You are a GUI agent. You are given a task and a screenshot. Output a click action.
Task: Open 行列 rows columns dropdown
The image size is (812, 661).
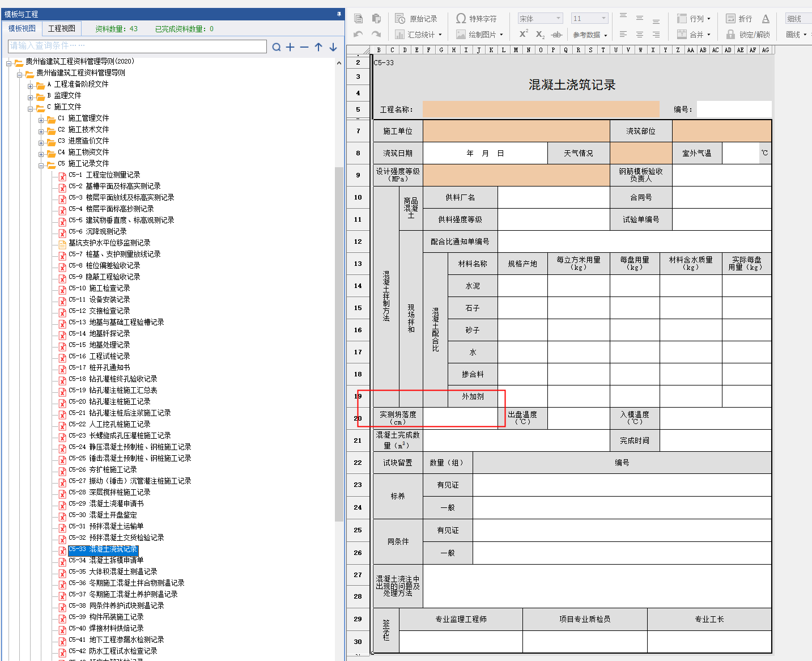click(x=694, y=19)
